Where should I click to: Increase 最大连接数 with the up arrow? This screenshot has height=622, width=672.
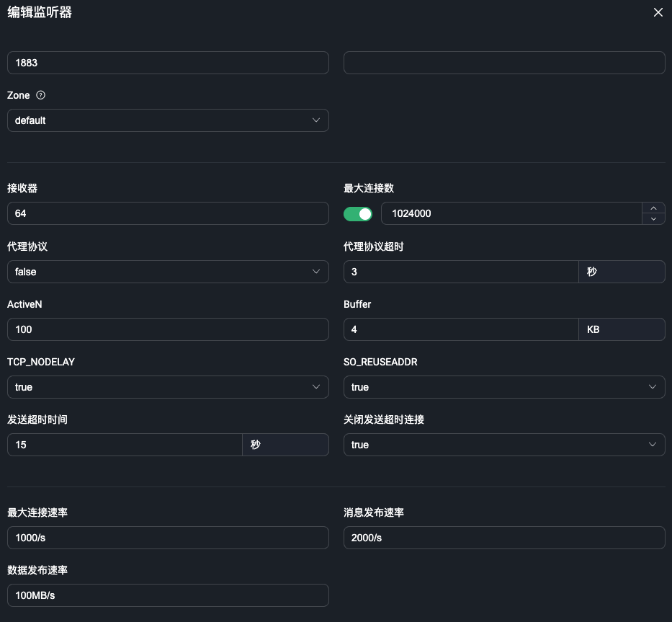pos(653,208)
